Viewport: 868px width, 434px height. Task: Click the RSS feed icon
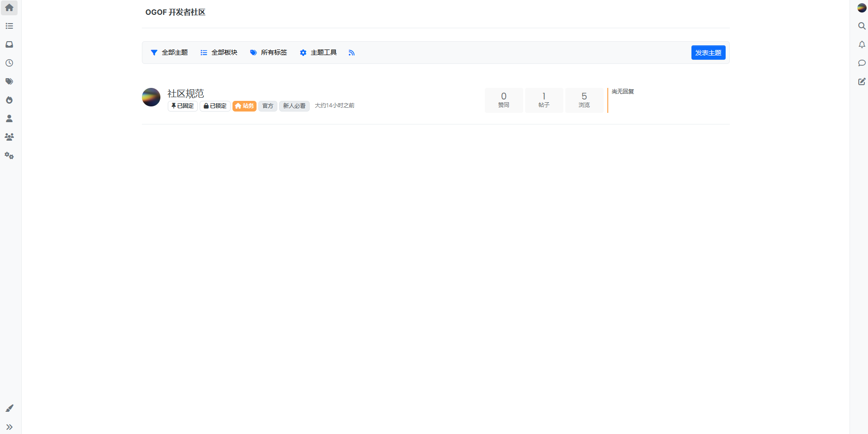point(352,53)
